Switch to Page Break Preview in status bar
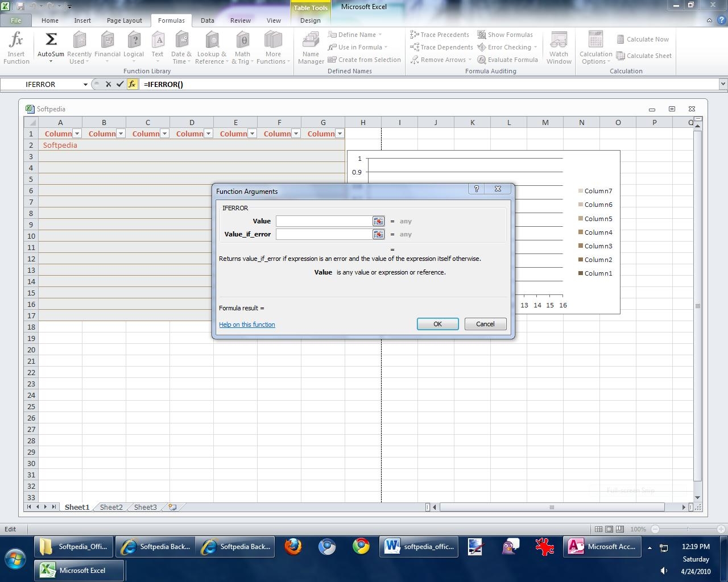 [x=620, y=529]
